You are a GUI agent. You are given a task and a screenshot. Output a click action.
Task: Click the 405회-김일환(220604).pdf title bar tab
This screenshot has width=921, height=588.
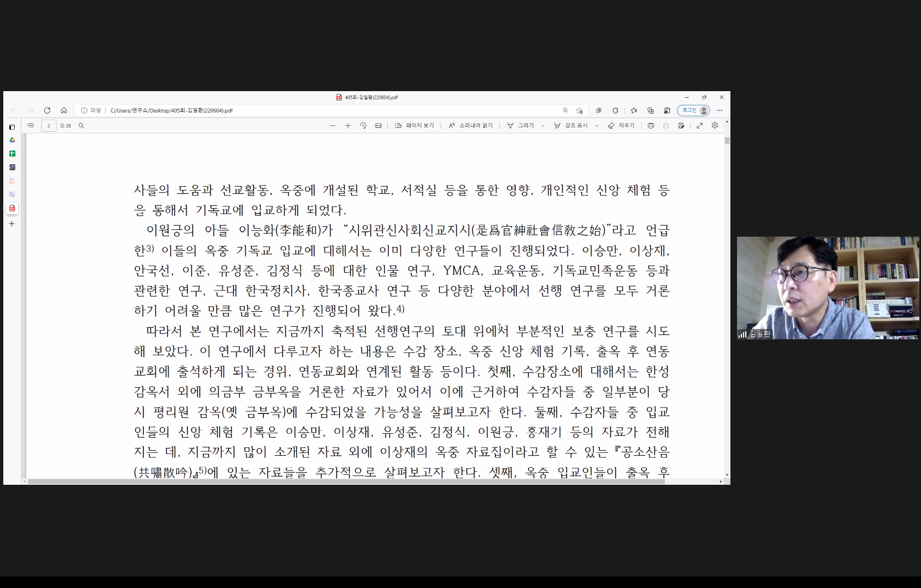point(367,97)
